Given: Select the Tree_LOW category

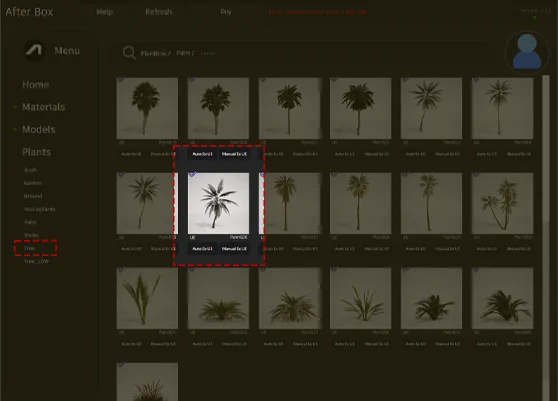Looking at the screenshot, I should click(36, 261).
